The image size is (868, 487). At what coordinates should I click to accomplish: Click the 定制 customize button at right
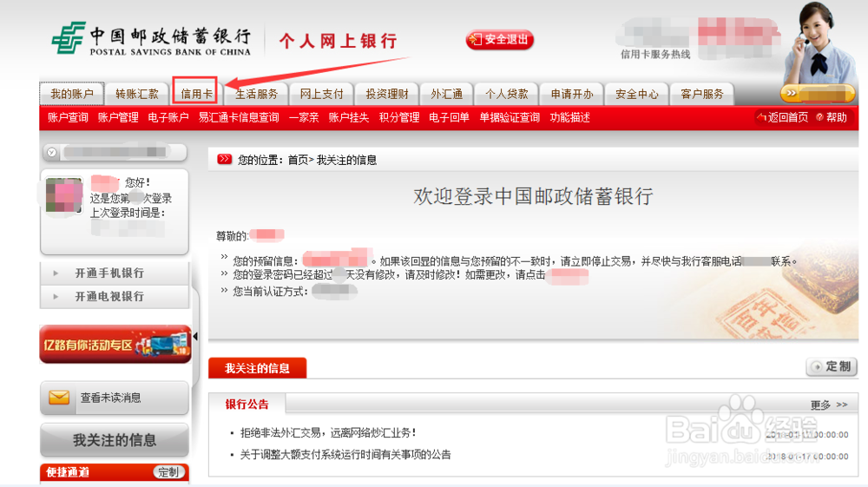pyautogui.click(x=832, y=366)
